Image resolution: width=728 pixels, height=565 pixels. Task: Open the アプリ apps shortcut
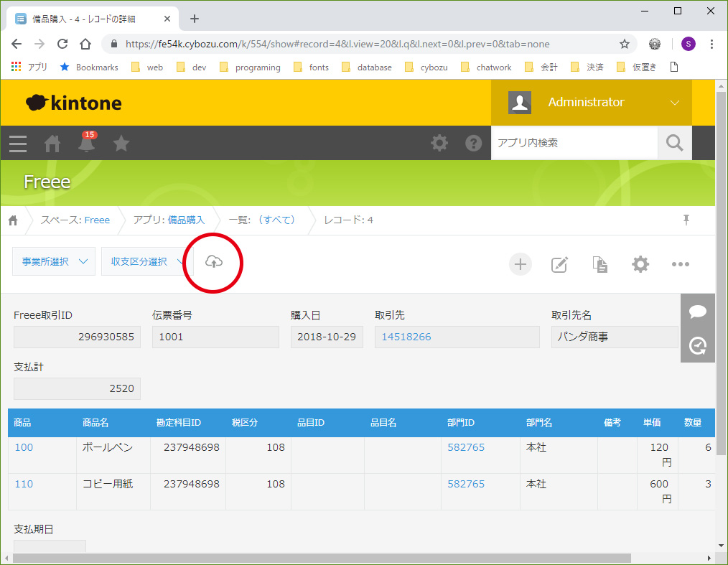(29, 67)
